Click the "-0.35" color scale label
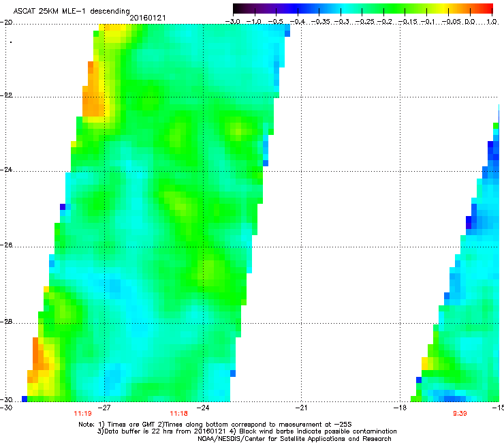This screenshot has width=504, height=443. tap(320, 22)
